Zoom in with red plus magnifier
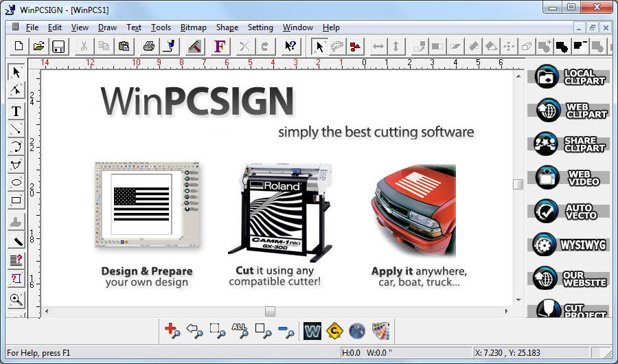This screenshot has width=618, height=364. [172, 330]
